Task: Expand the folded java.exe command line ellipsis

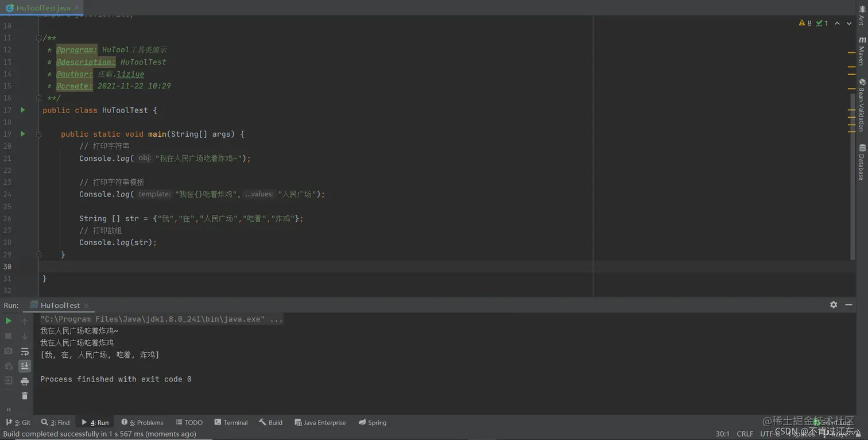Action: [276, 319]
